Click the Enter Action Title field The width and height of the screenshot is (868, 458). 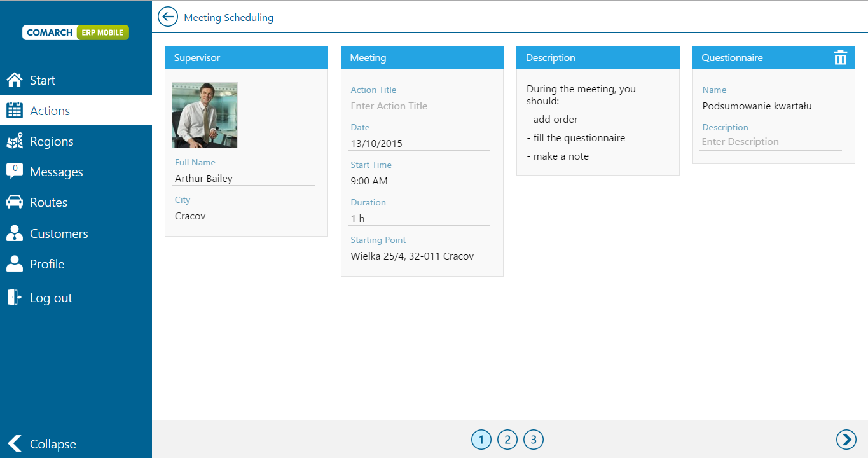(420, 106)
